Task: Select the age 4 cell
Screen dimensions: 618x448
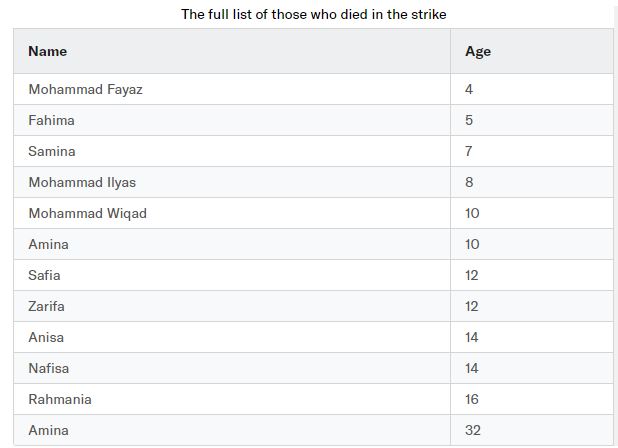Action: coord(532,89)
